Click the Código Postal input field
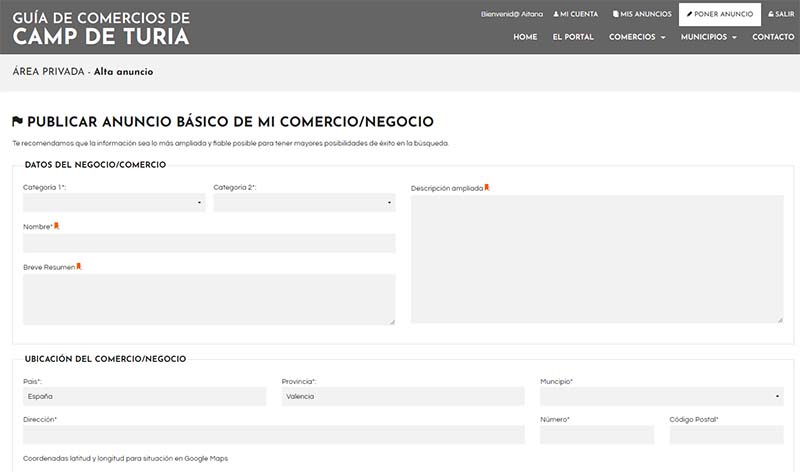 tap(726, 434)
